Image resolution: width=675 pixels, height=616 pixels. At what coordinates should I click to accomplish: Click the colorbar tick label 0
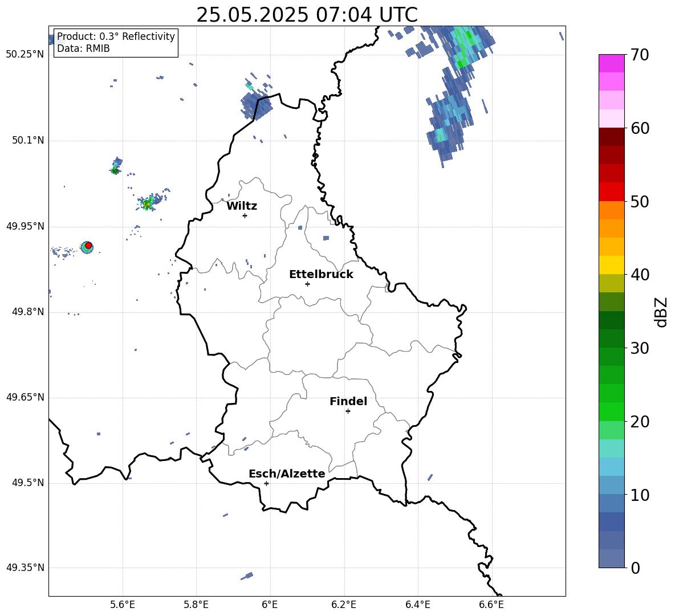click(636, 568)
